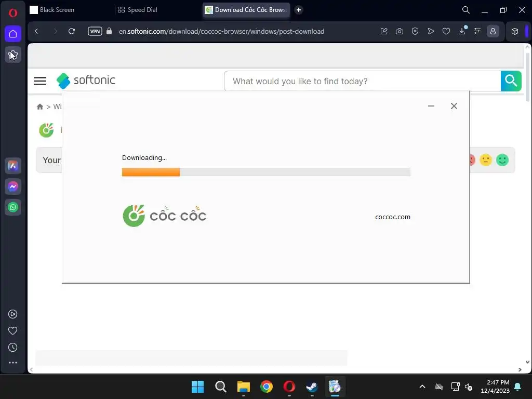Screen dimensions: 532x399
Task: Show bookmarks heart in the sidebar
Action: (12, 331)
